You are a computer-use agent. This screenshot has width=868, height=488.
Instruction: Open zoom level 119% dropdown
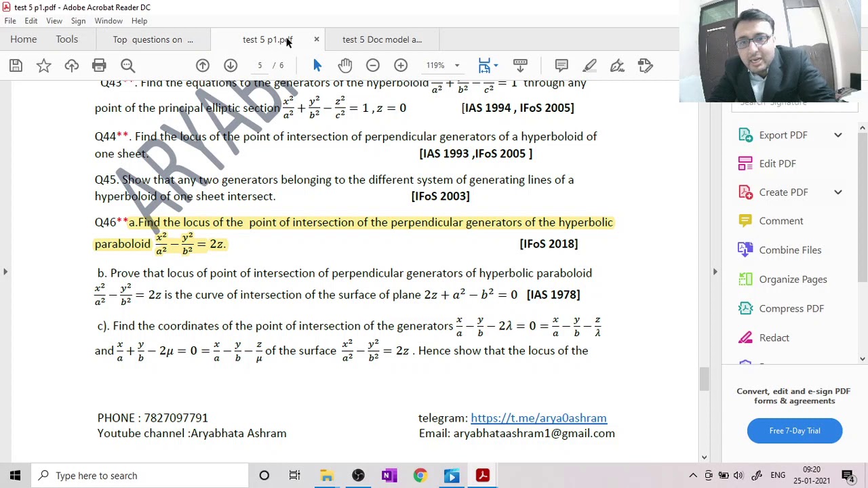point(457,66)
